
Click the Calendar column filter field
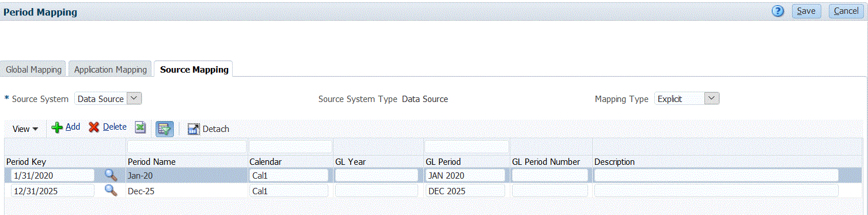pos(291,146)
